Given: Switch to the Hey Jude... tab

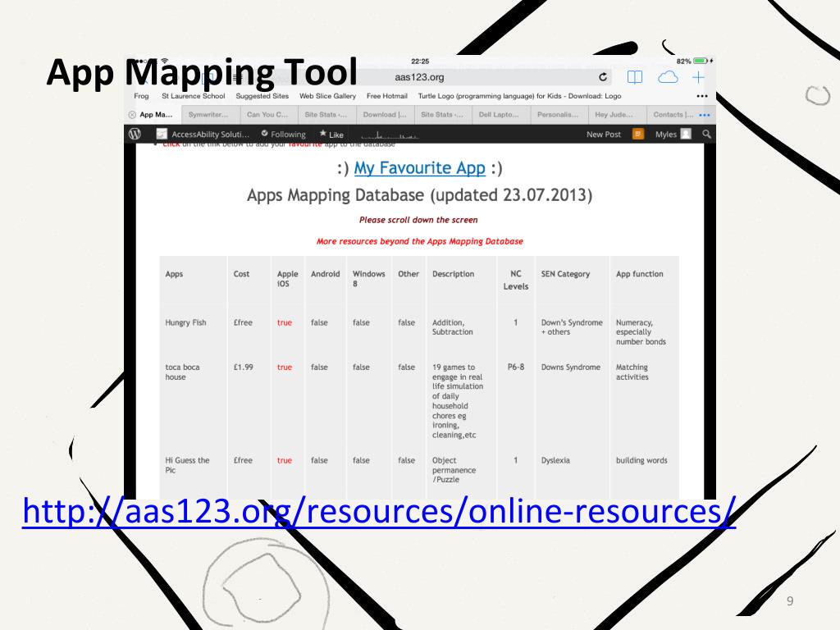Looking at the screenshot, I should (x=617, y=115).
